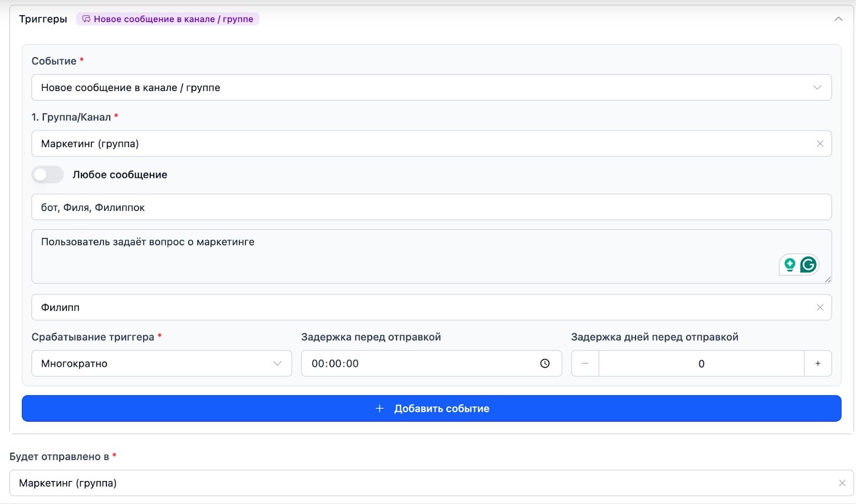
Task: Open the Срабатывание триггера Многократно dropdown
Action: point(161,364)
